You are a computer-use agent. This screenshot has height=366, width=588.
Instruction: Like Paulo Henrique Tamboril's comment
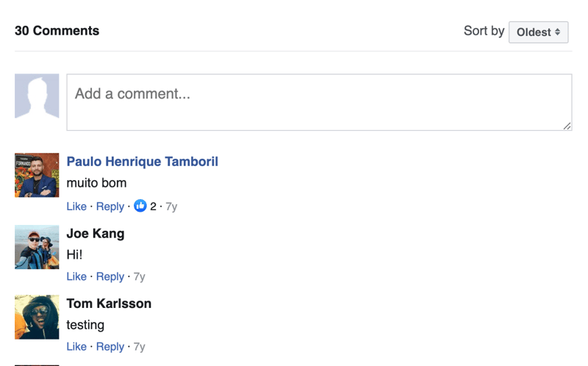click(76, 207)
